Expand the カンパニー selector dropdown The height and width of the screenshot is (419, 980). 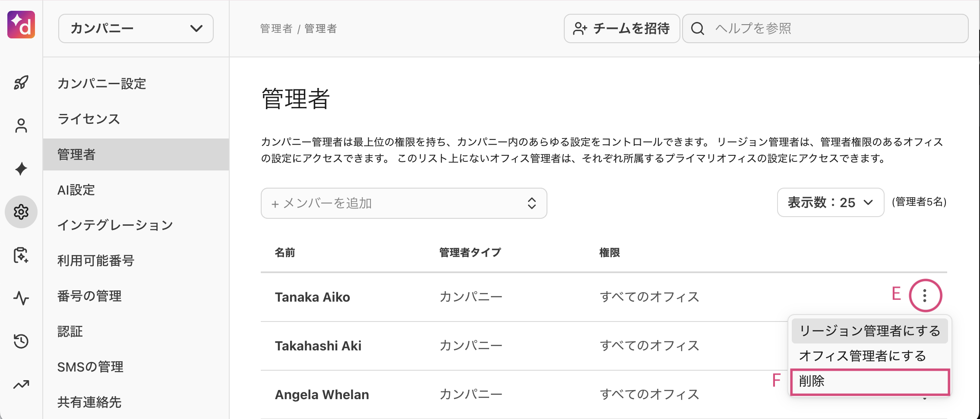136,28
